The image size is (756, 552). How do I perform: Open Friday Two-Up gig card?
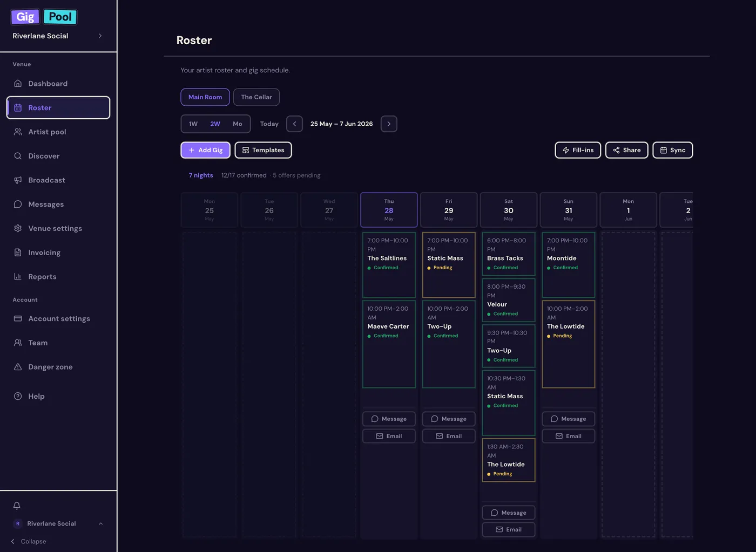pyautogui.click(x=449, y=344)
